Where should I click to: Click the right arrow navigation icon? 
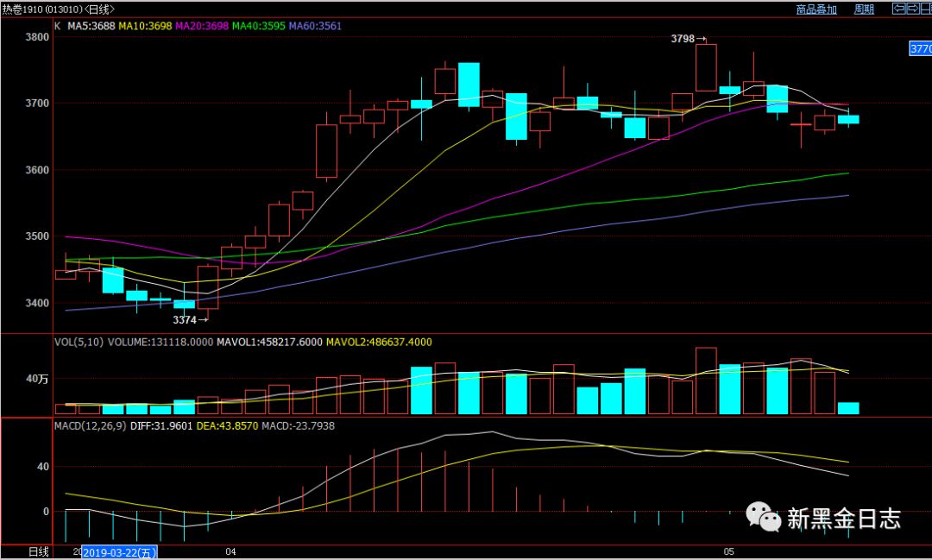click(913, 9)
